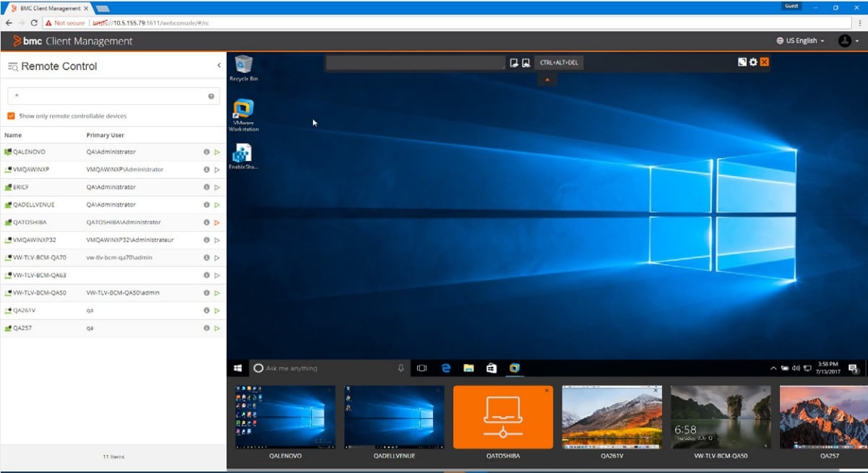The width and height of the screenshot is (868, 473).
Task: Select QATOSHIBA\Administrator user text
Action: point(124,222)
